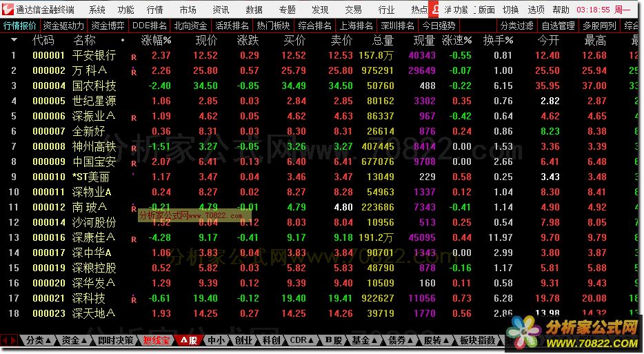644x354 pixels.
Task: Open the 行业 menu
Action: pyautogui.click(x=386, y=10)
